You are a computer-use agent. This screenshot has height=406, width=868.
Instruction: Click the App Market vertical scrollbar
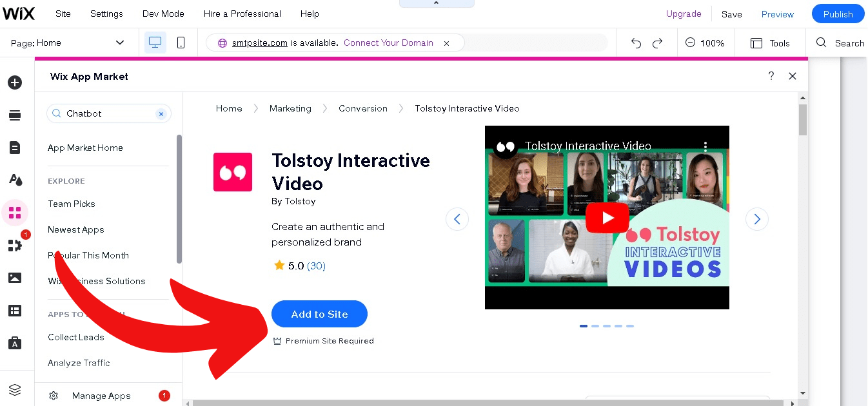point(803,120)
